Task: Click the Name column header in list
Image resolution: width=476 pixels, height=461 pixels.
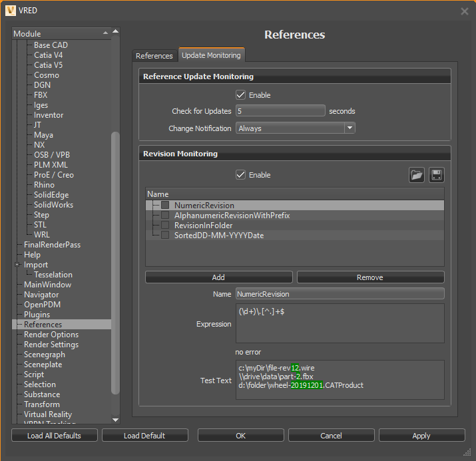Action: (295, 194)
